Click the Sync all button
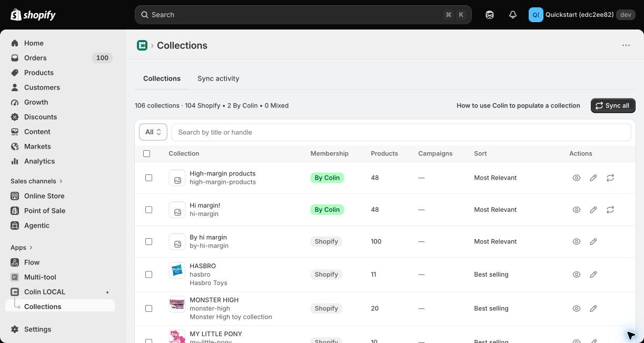Screen dimensions: 644x343 pyautogui.click(x=613, y=105)
